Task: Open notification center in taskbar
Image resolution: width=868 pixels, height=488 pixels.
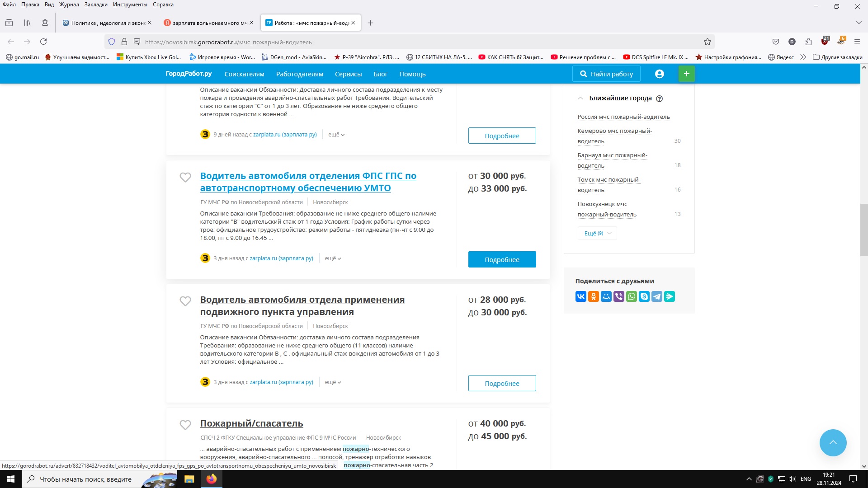Action: (x=853, y=479)
